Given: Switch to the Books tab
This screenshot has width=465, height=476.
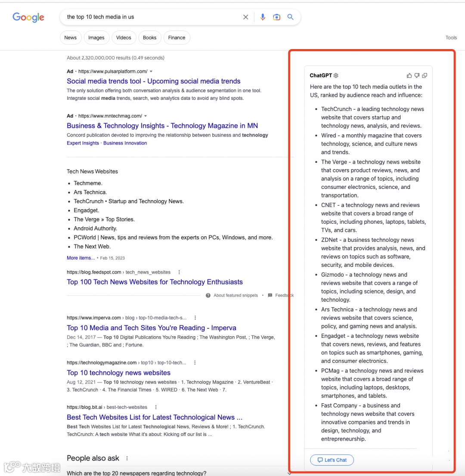Looking at the screenshot, I should coord(150,37).
